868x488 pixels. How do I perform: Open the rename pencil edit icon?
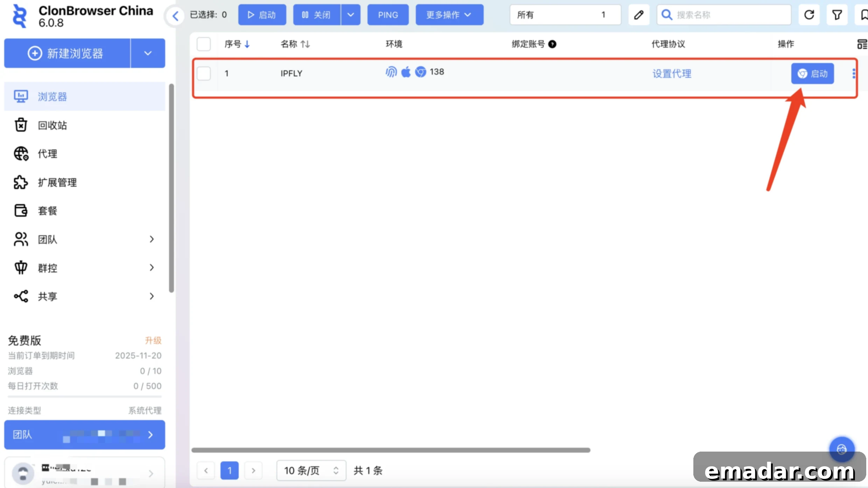coord(639,15)
